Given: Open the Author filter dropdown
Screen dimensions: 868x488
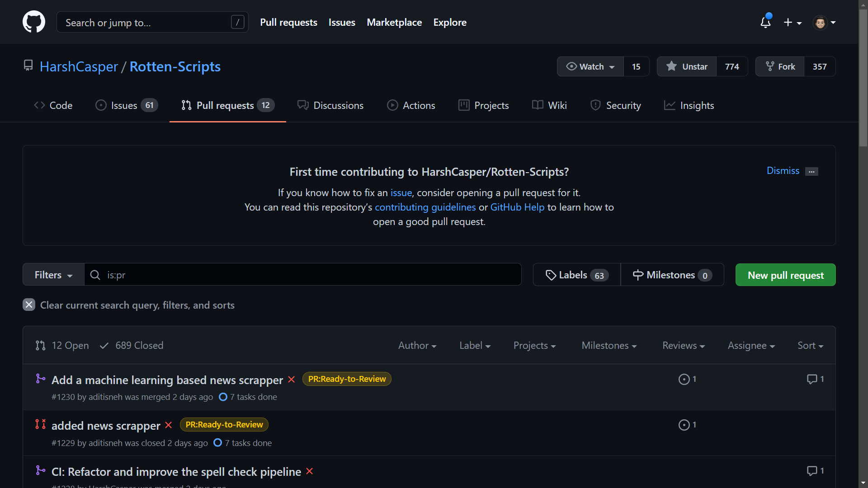Looking at the screenshot, I should point(417,346).
